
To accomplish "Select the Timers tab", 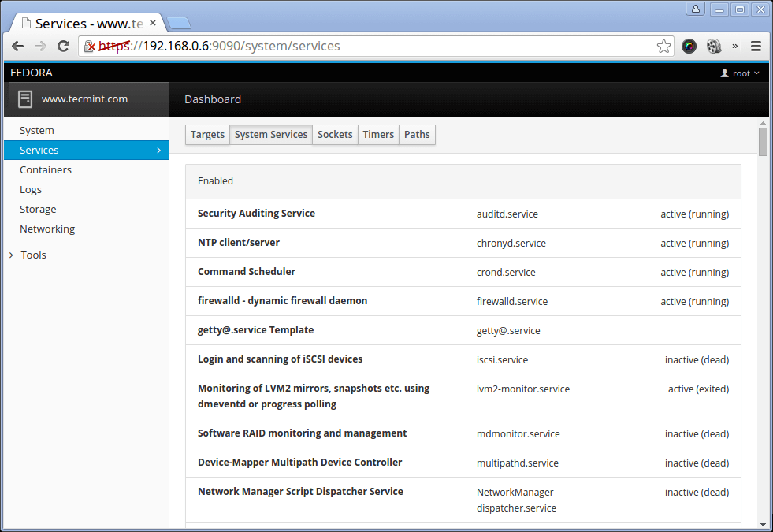I will pos(378,135).
